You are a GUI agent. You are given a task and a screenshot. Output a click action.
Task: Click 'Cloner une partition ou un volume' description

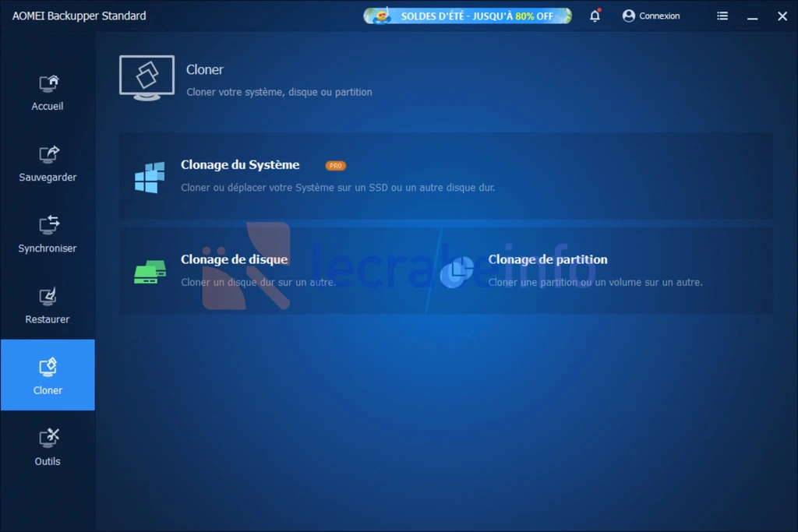click(x=595, y=282)
